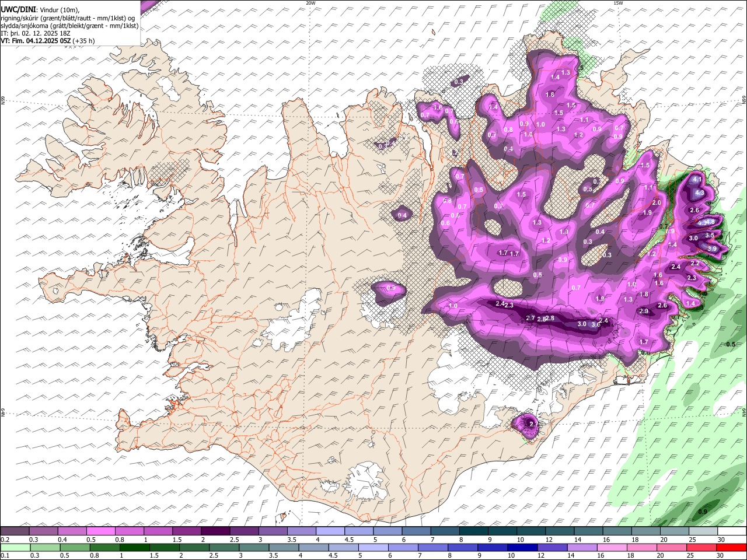Image resolution: width=747 pixels, height=560 pixels.
Task: Click the "VT: Fim. 04.12.2025 05Z" line
Action: pyautogui.click(x=36, y=41)
